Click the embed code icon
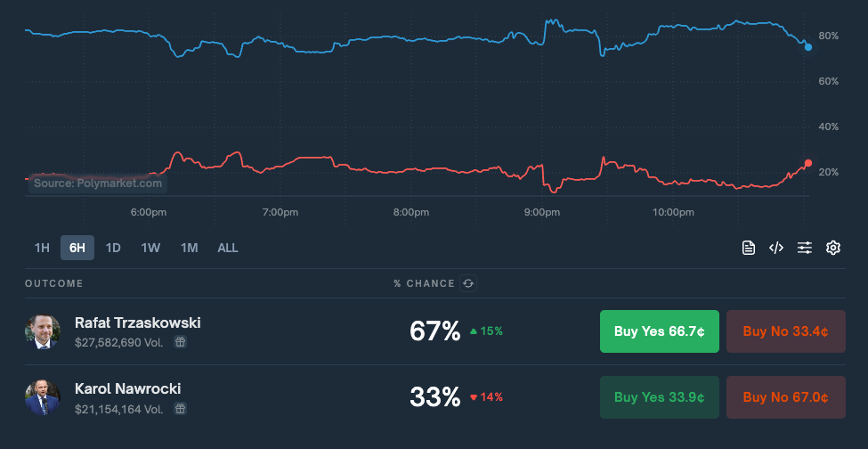868x449 pixels. (776, 248)
